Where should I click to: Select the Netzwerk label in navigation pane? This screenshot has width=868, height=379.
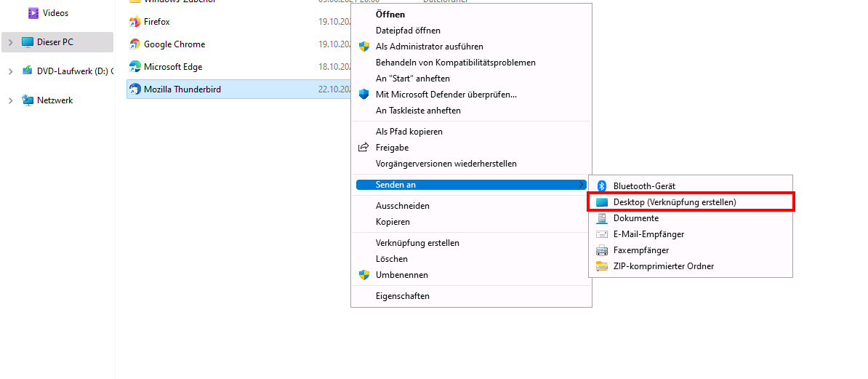pyautogui.click(x=55, y=100)
